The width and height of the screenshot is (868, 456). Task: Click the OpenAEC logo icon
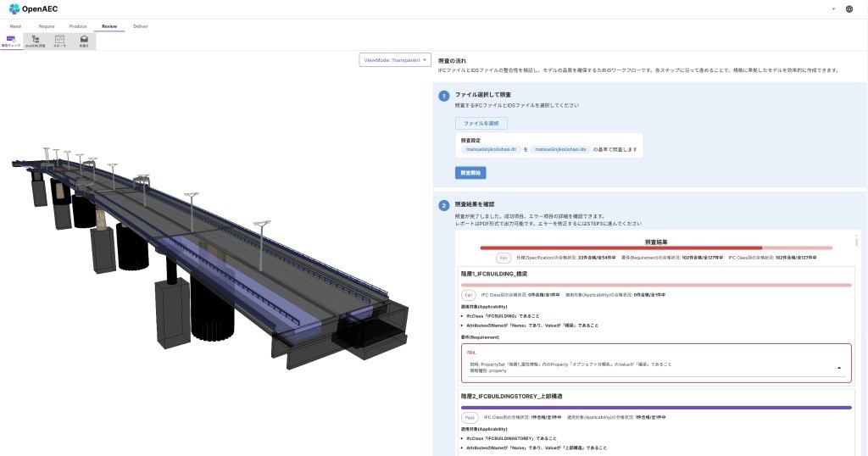coord(14,8)
